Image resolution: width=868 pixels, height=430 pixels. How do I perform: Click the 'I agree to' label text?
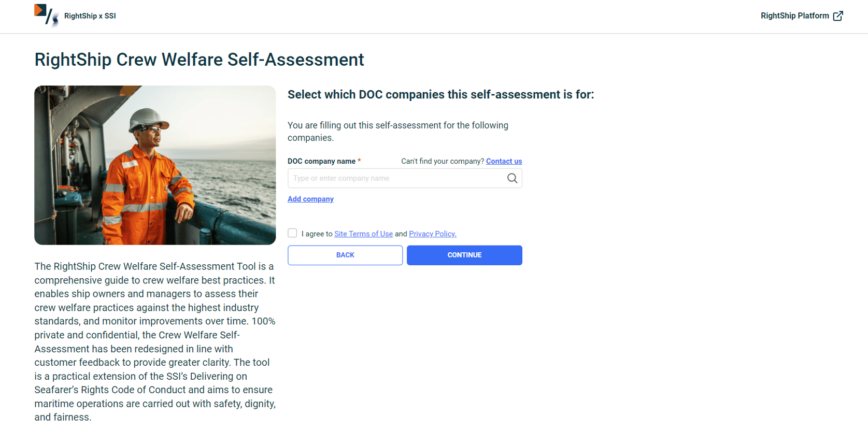pyautogui.click(x=317, y=234)
